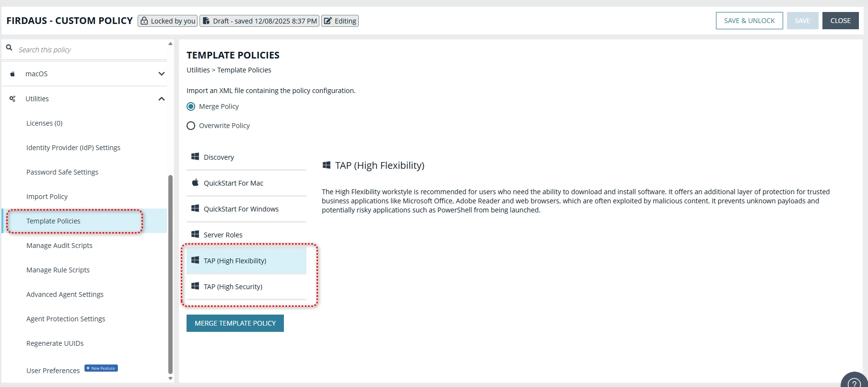868x387 pixels.
Task: Click the Utilities gears icon
Action: (x=12, y=99)
